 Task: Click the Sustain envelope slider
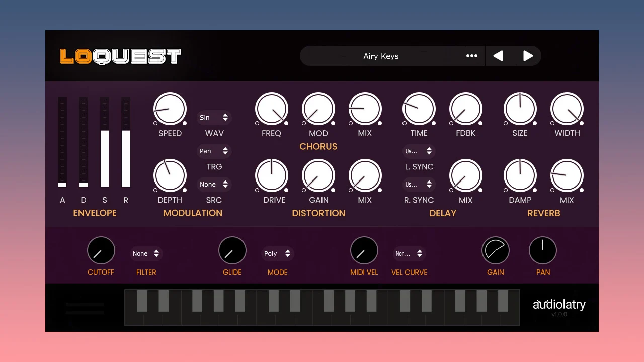105,142
